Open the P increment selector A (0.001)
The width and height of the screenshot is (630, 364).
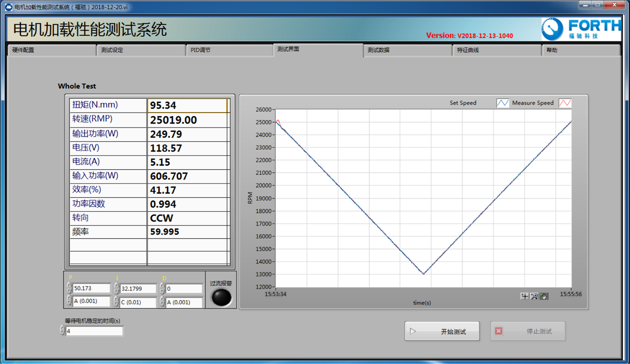91,302
